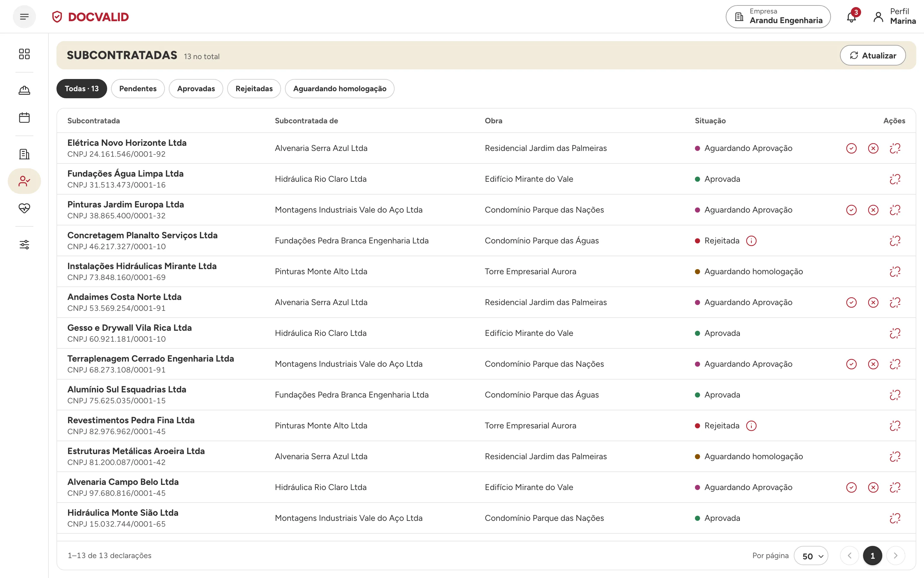Open notifications bell with 3 badge

click(x=852, y=17)
